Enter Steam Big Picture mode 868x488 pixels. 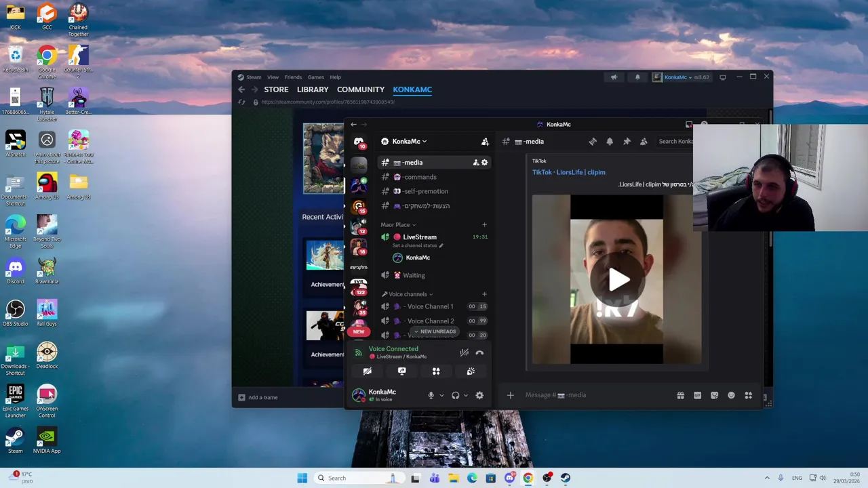click(x=723, y=77)
